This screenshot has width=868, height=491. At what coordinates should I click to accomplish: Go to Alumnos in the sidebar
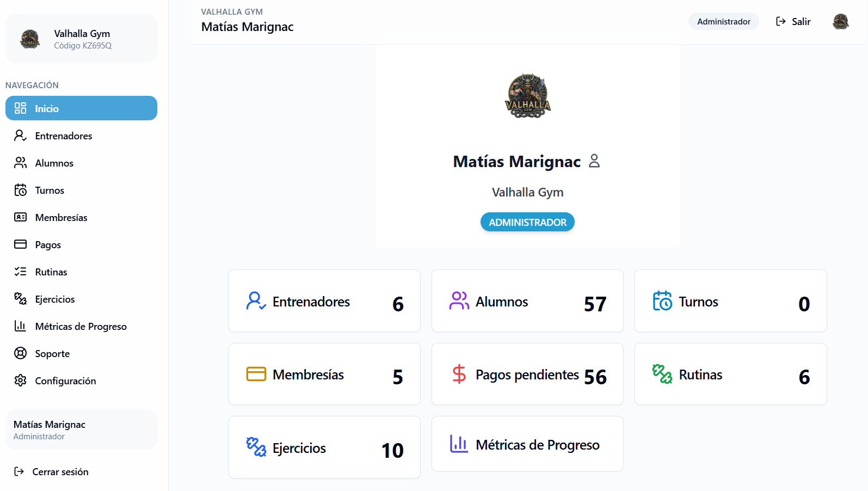click(x=54, y=163)
